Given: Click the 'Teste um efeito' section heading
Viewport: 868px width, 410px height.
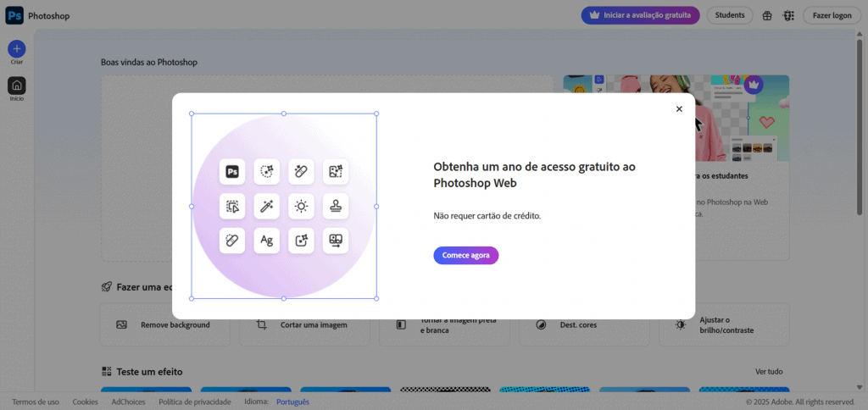Looking at the screenshot, I should pyautogui.click(x=149, y=372).
